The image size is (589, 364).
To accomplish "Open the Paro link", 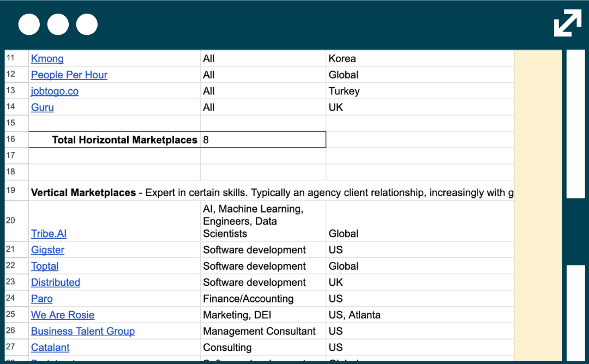I will 41,299.
